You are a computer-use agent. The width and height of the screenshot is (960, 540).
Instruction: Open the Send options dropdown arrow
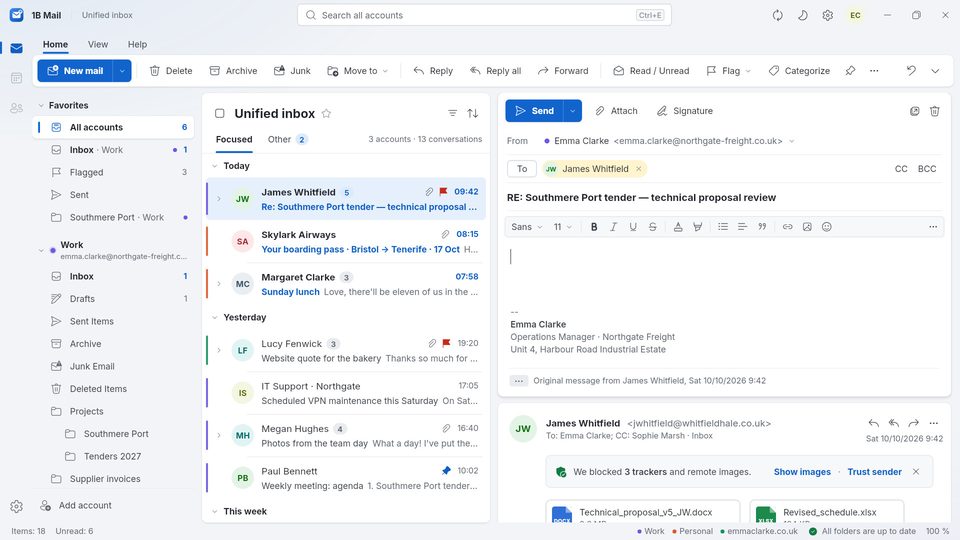pyautogui.click(x=572, y=111)
